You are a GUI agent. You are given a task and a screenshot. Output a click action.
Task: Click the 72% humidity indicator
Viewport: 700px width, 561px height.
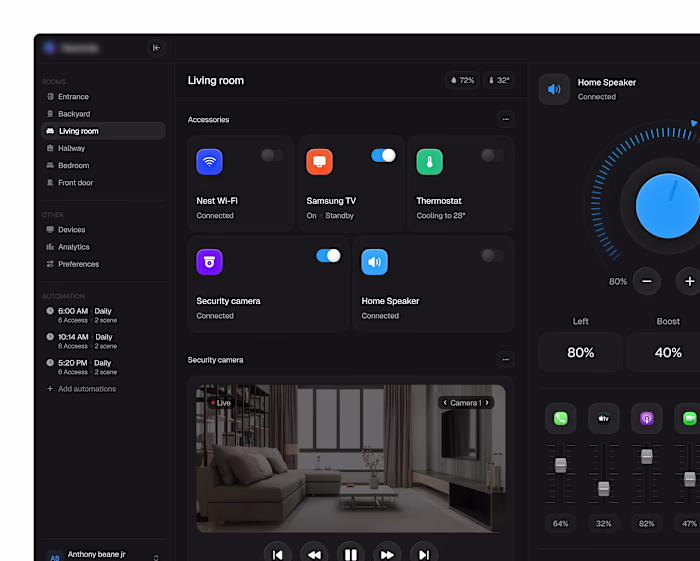coord(462,80)
